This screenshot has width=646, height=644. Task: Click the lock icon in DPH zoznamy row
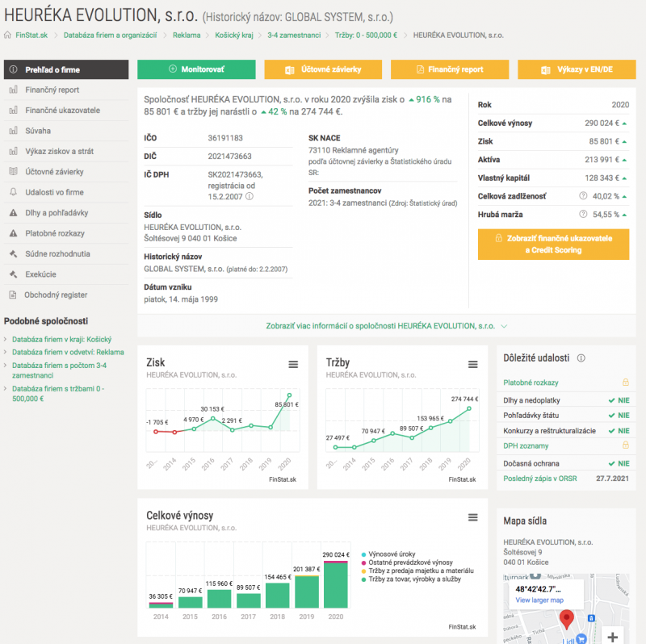pyautogui.click(x=625, y=445)
